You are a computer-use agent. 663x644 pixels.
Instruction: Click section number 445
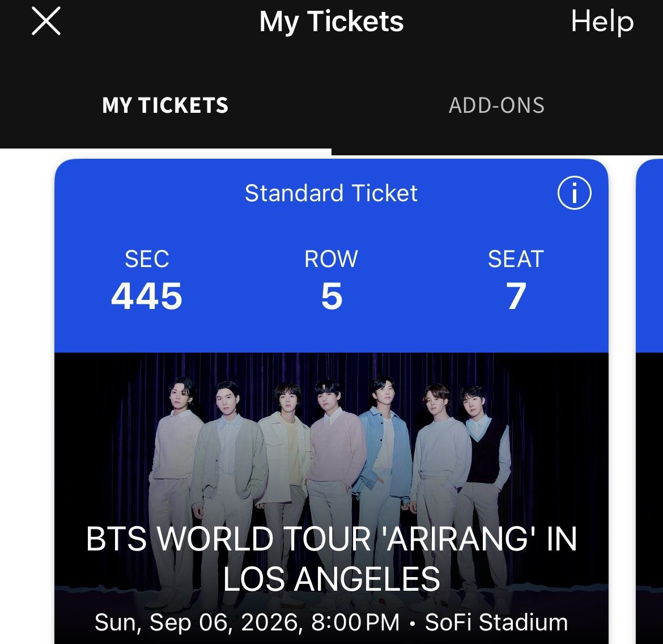pos(147,296)
